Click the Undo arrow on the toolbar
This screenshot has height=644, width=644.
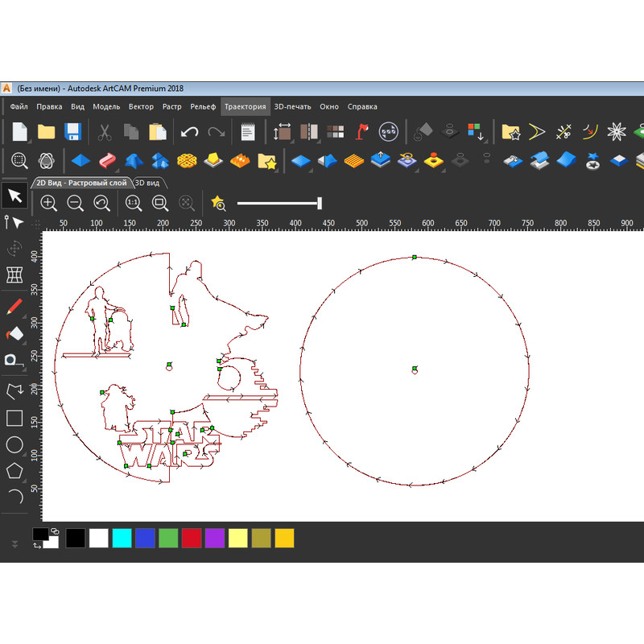191,130
